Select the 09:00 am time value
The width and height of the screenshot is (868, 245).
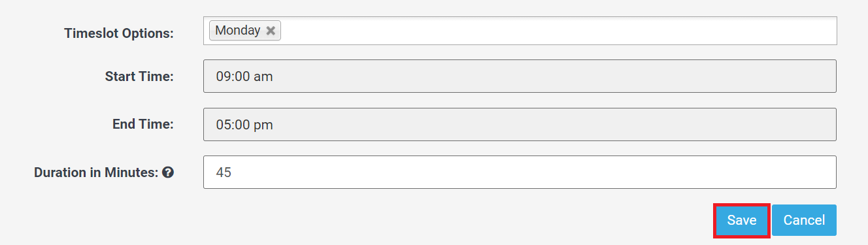tap(244, 76)
